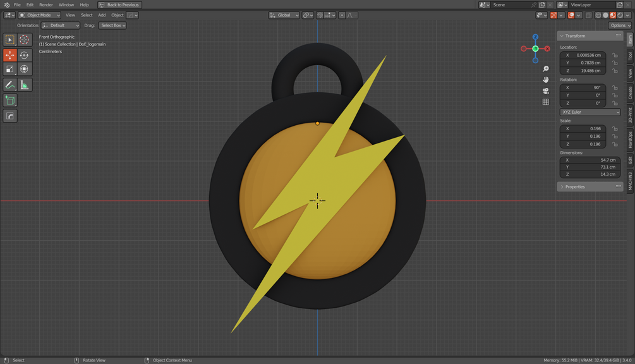Toggle X-ray mode
The height and width of the screenshot is (364, 635).
(x=588, y=15)
